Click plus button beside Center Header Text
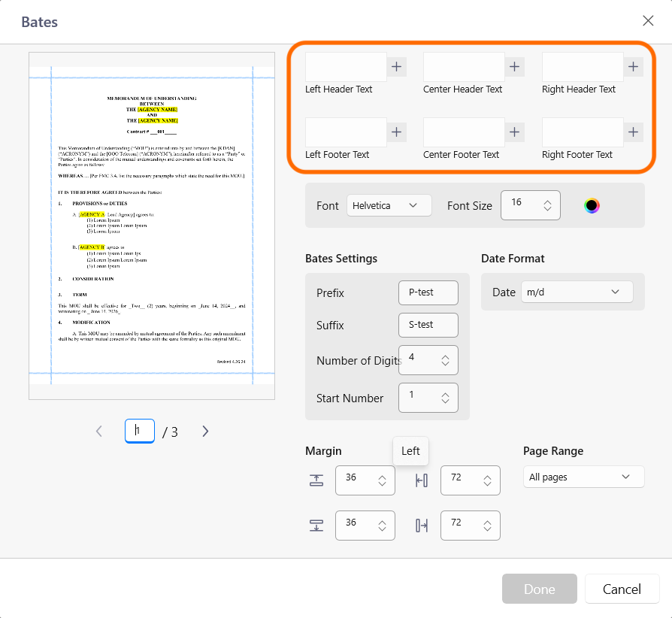Screen dimensions: 672x618 tap(515, 67)
